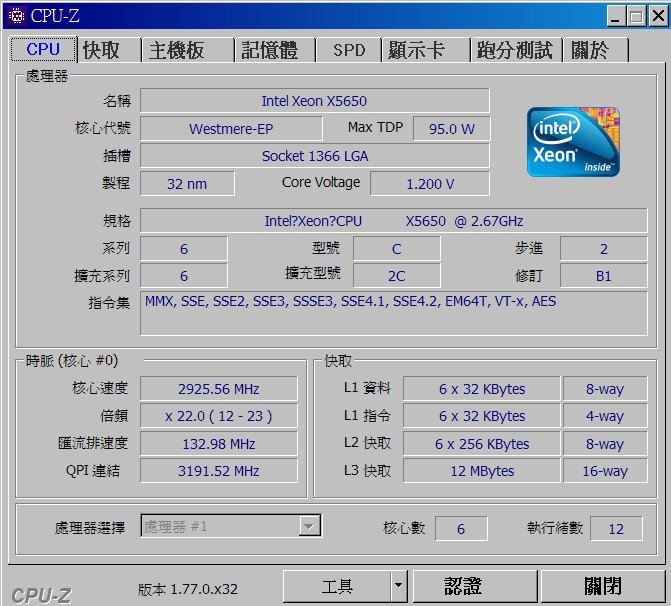This screenshot has width=671, height=606.
Task: Close CPU-Z with the title bar X
Action: tap(658, 16)
